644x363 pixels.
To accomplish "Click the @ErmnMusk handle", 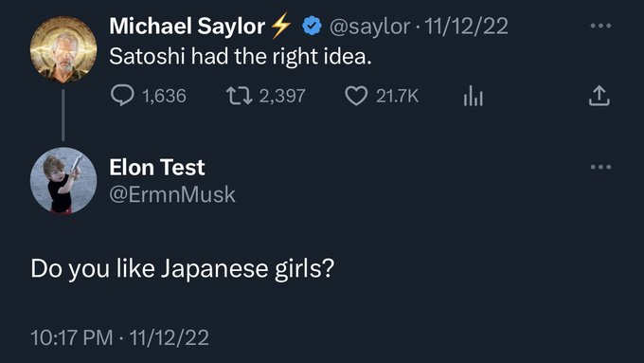I will point(172,194).
